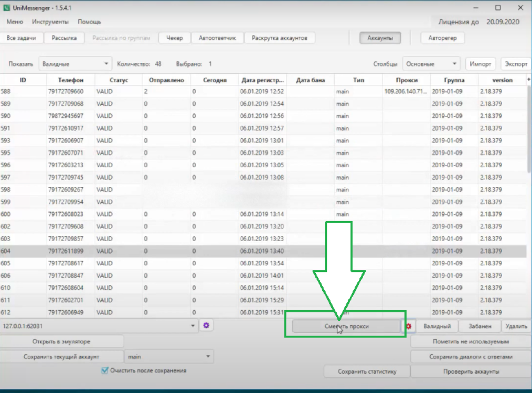Open the Показать filter dropdown showing Валидные

[76, 64]
